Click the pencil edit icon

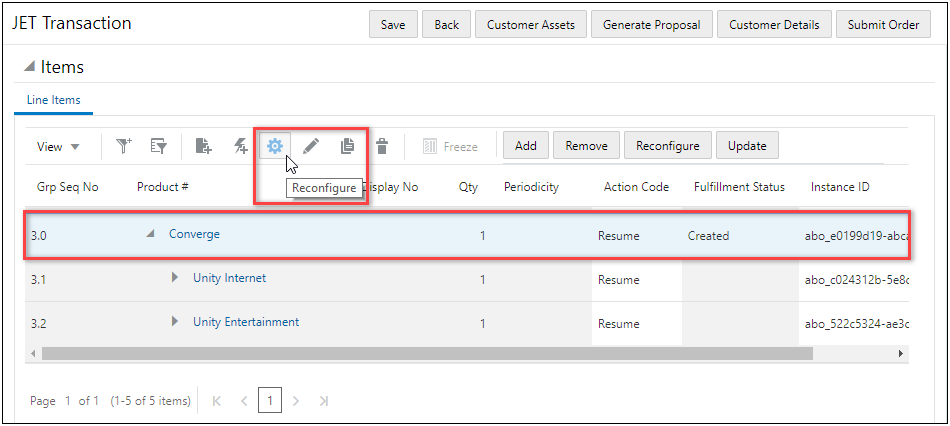pos(311,146)
